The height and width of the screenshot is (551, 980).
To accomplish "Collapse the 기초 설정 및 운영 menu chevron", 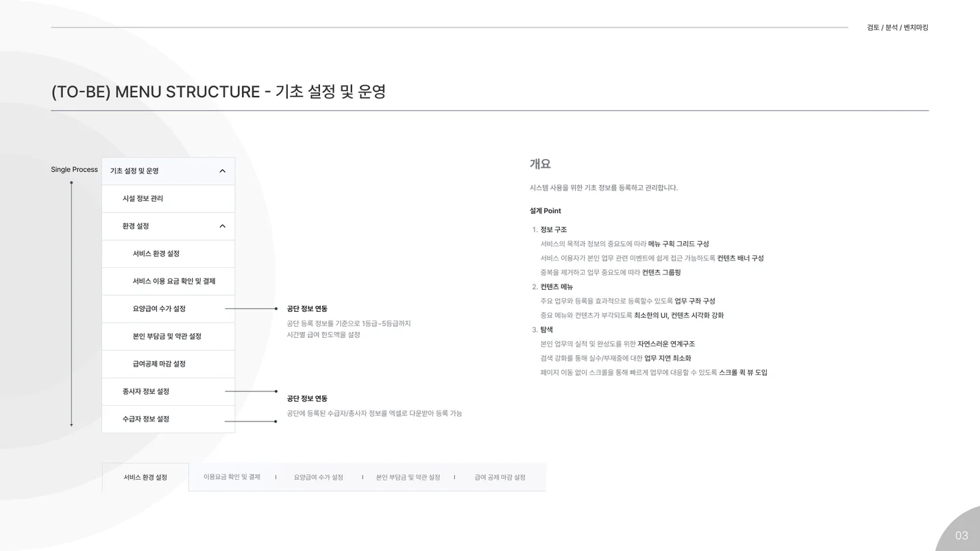I will (x=222, y=171).
